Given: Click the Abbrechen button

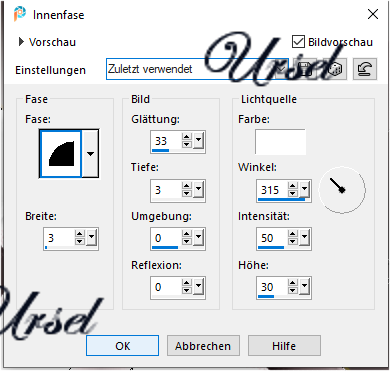Looking at the screenshot, I should (203, 346).
